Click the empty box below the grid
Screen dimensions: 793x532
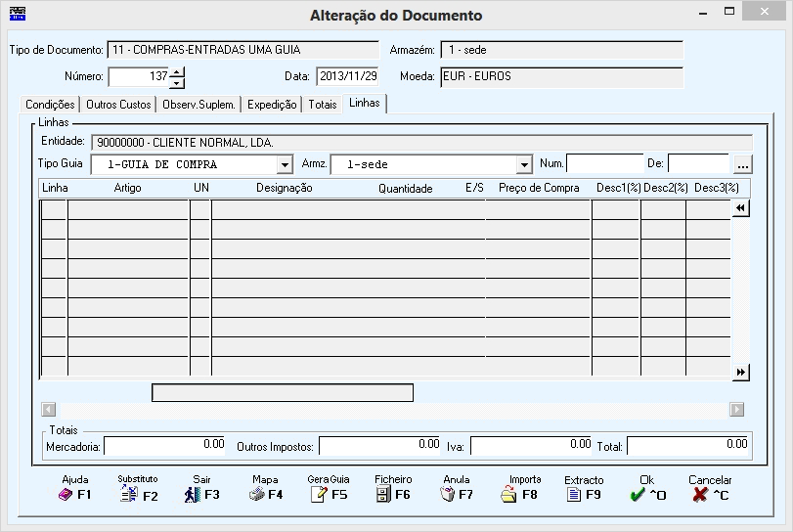[283, 393]
